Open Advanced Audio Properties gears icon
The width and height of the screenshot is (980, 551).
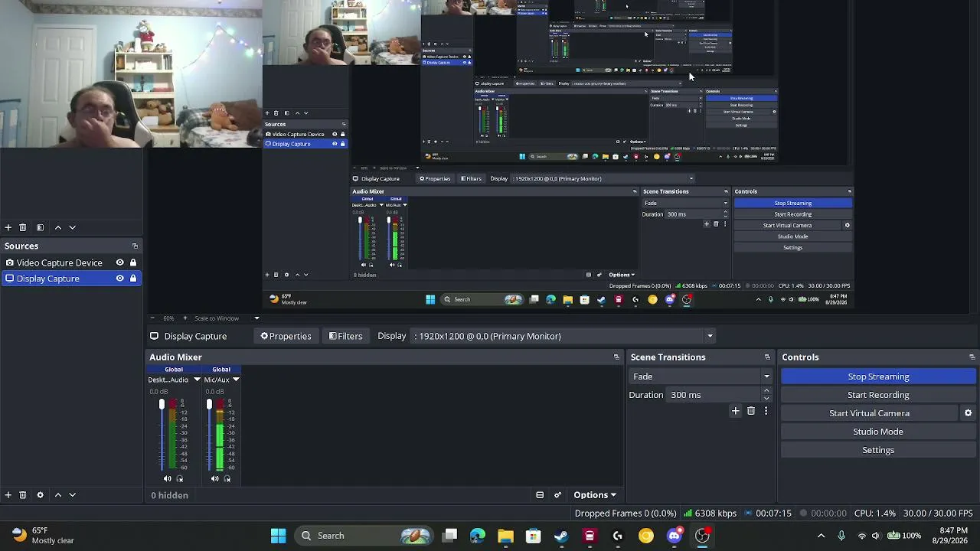[x=557, y=495]
